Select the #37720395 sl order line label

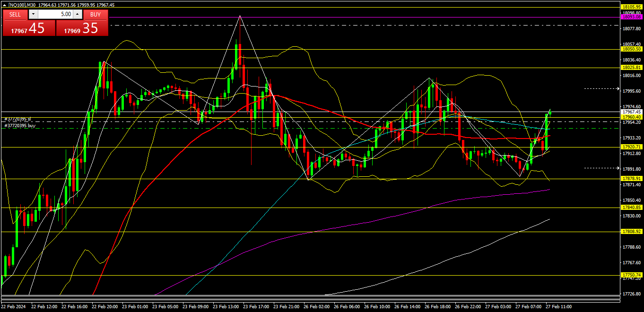tap(17, 120)
